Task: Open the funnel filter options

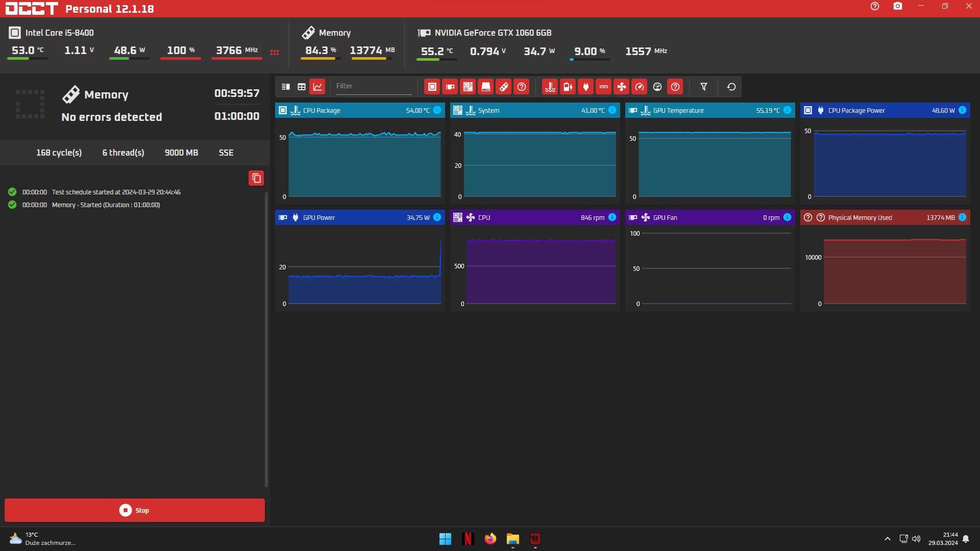Action: tap(704, 87)
